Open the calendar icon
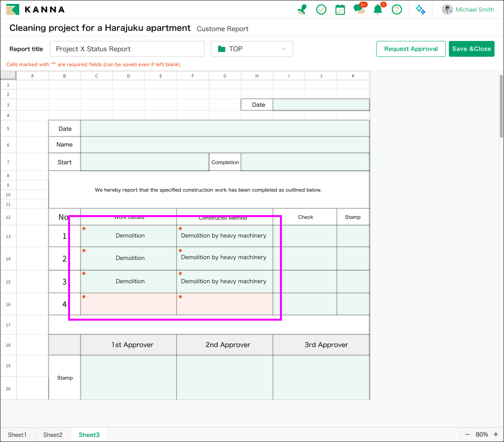 (340, 9)
